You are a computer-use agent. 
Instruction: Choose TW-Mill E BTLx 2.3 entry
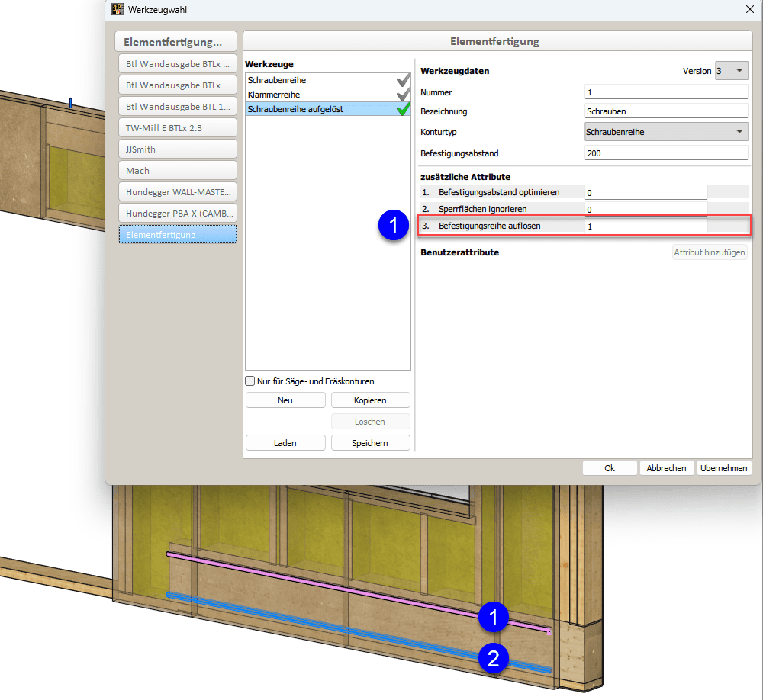tap(178, 128)
